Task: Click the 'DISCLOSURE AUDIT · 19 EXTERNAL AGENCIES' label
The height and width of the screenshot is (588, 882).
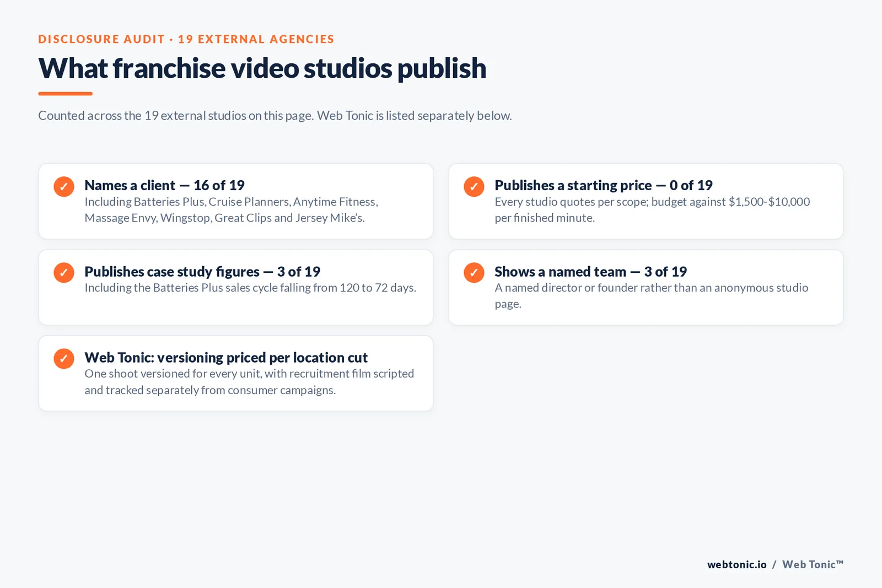Action: pyautogui.click(x=186, y=39)
